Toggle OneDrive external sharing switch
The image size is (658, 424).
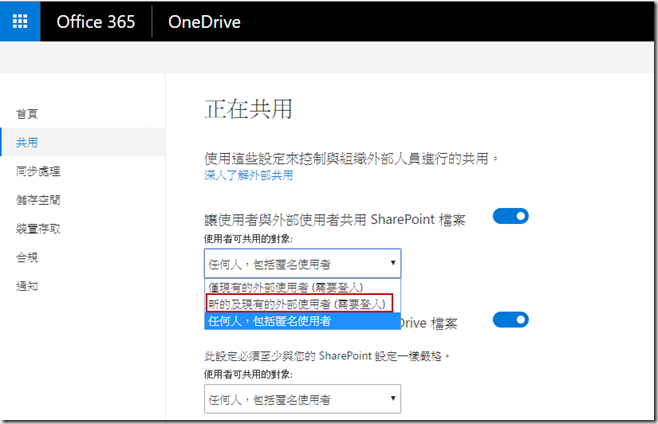pyautogui.click(x=510, y=319)
